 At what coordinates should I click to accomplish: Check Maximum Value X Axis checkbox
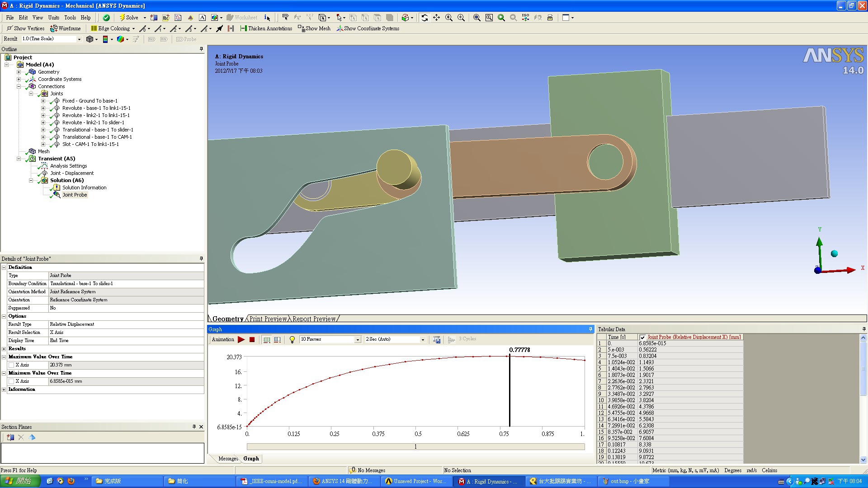11,365
